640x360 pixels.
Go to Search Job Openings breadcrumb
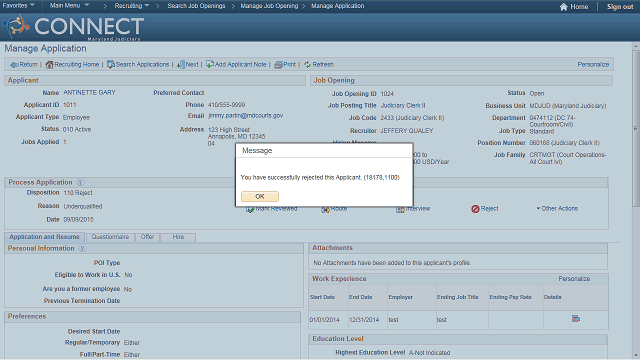(x=196, y=6)
